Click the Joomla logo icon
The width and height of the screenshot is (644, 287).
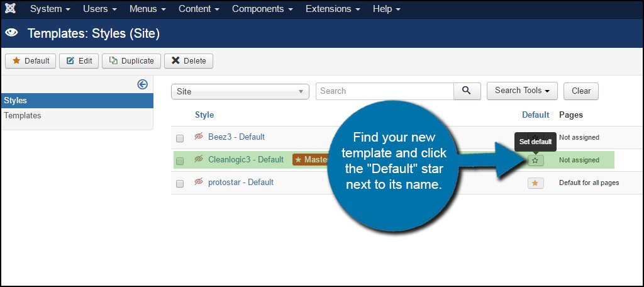tap(10, 8)
